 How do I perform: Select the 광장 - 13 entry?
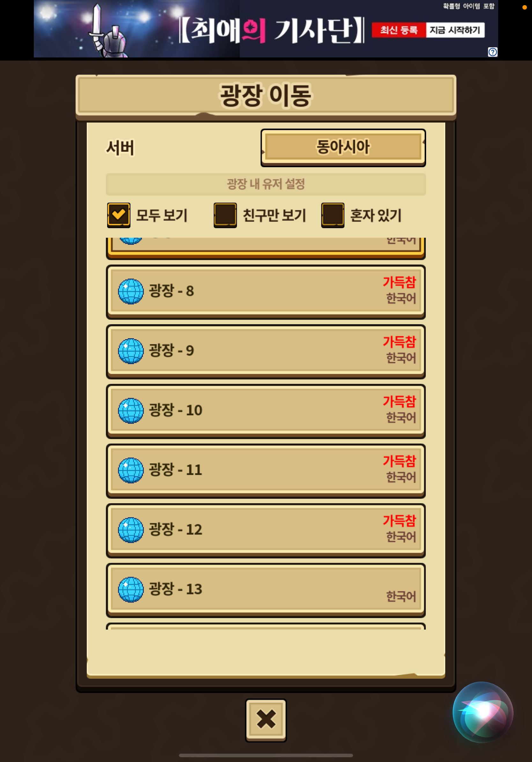click(266, 590)
